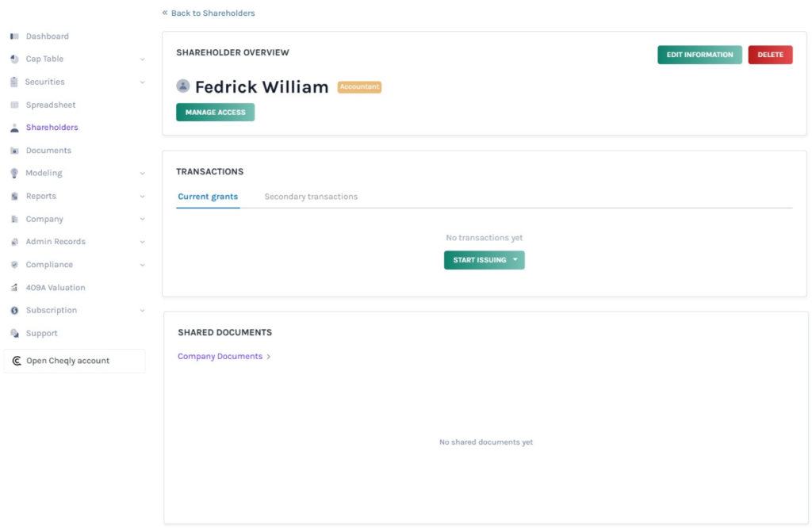Click the Compliance shield icon
Screen dimensions: 812x528
[x=14, y=265]
